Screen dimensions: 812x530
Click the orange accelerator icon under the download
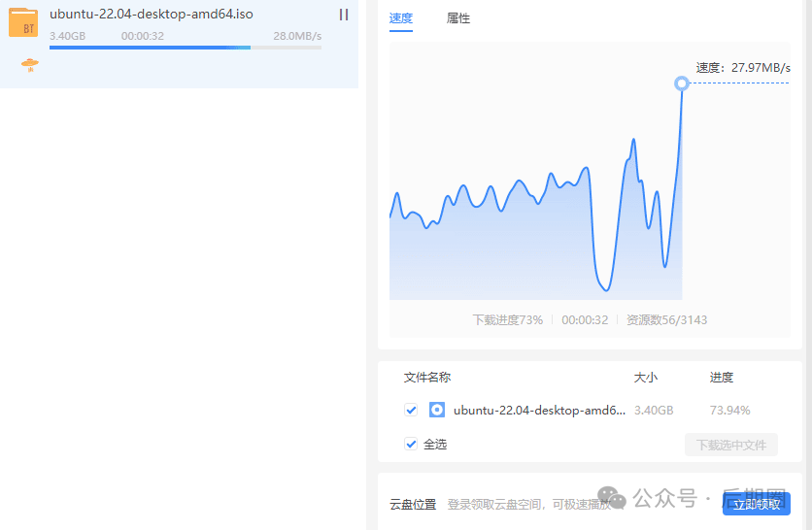click(30, 65)
